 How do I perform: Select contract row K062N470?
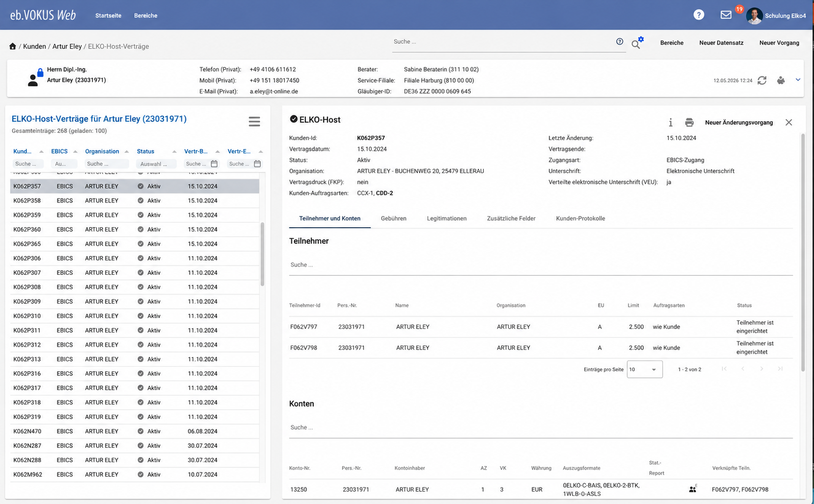click(135, 431)
